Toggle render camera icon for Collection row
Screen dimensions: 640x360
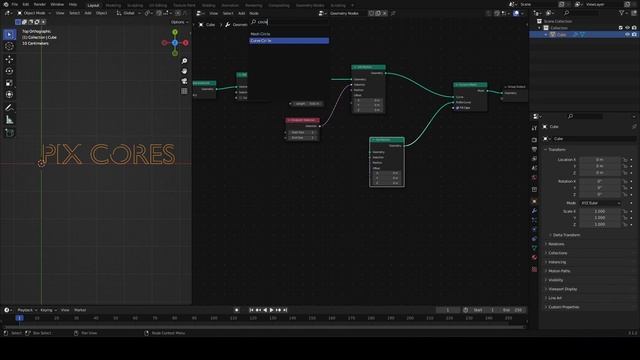pos(634,28)
